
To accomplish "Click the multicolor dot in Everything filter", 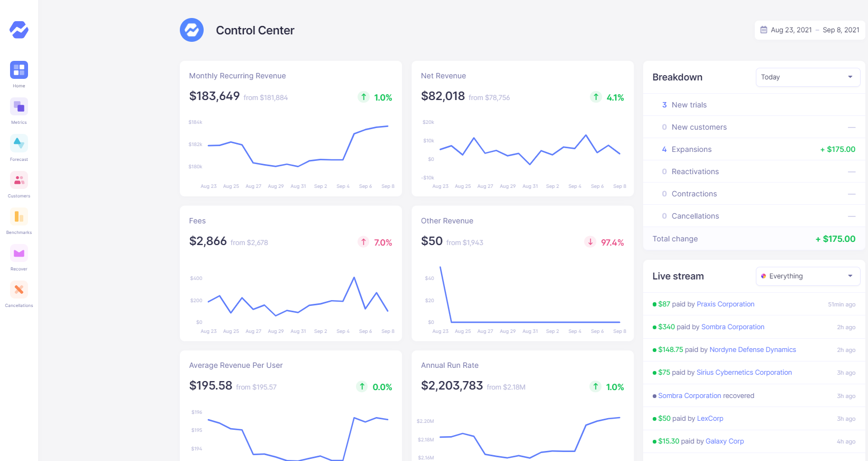I will [x=763, y=276].
